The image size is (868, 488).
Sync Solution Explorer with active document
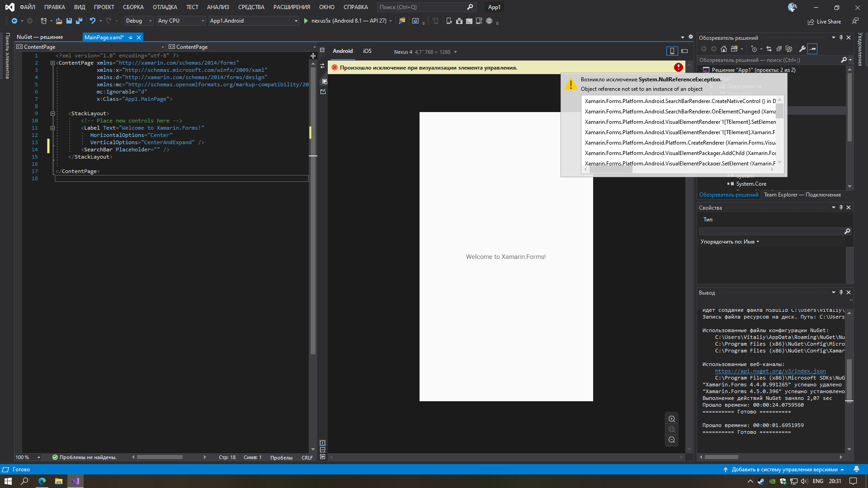(x=769, y=48)
